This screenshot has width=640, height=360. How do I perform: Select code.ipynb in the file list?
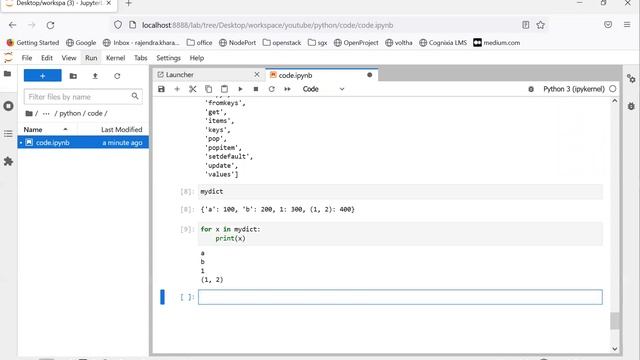(83, 142)
